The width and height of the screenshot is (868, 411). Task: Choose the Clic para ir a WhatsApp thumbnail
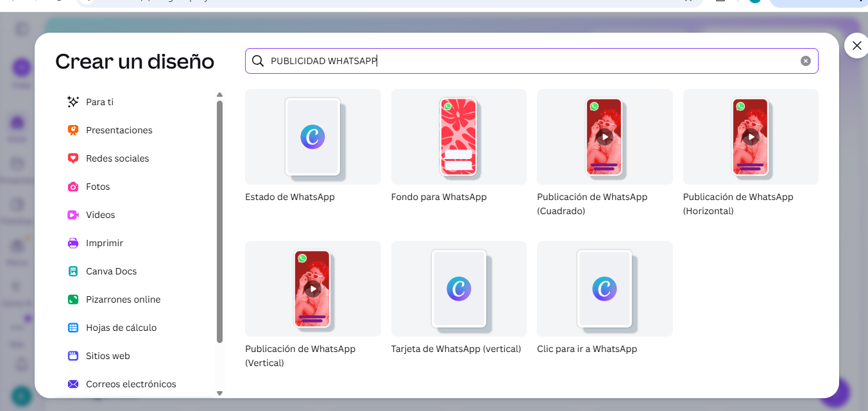605,289
